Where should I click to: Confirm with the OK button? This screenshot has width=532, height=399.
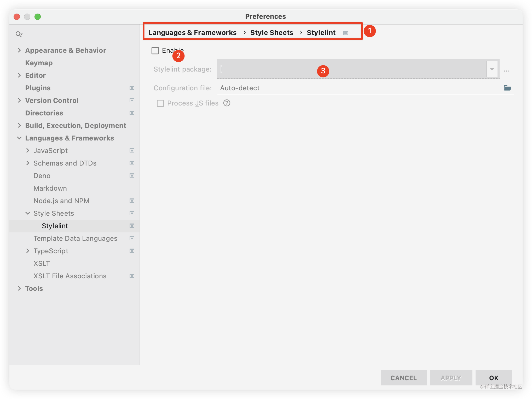493,378
